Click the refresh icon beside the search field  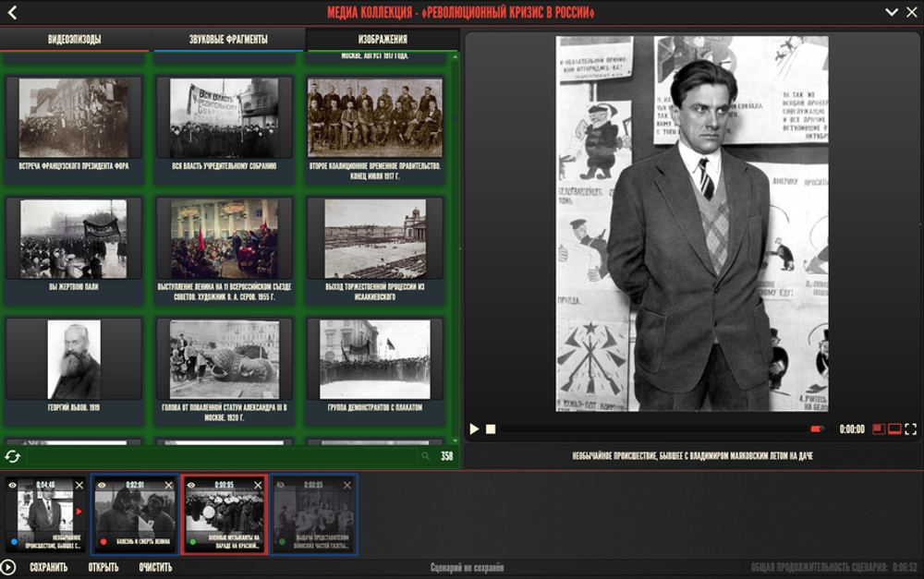click(12, 456)
